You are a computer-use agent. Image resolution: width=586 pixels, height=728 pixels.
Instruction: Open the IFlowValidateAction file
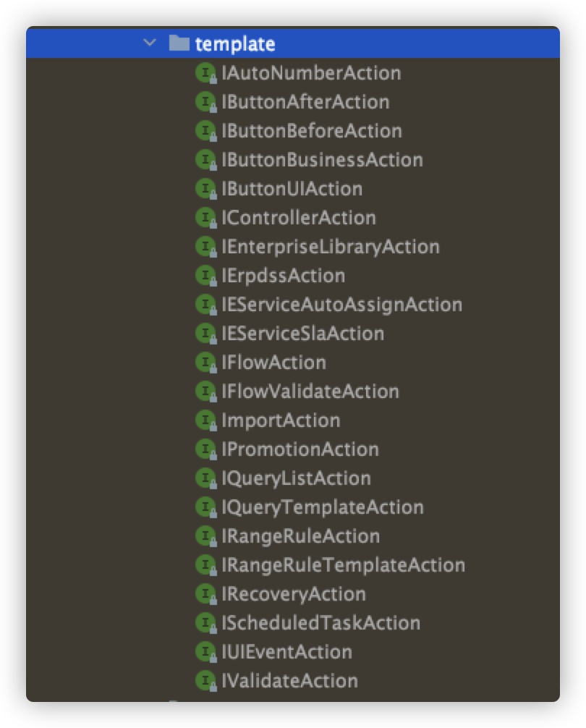tap(310, 391)
